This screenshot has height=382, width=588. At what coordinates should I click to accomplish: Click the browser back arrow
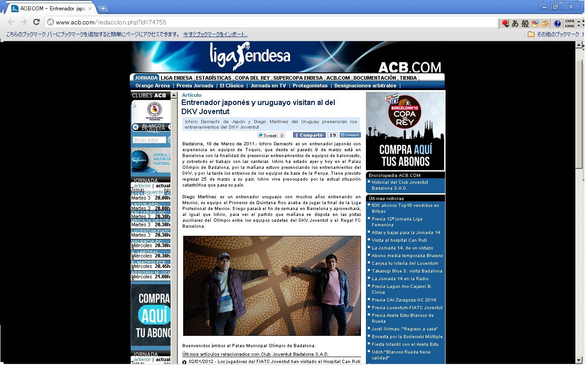[x=11, y=22]
